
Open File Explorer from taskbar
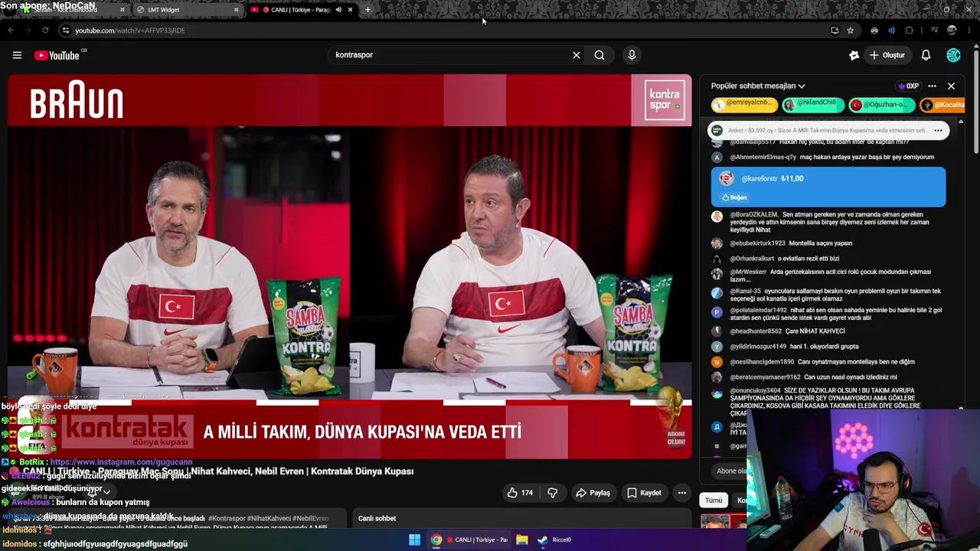(521, 540)
